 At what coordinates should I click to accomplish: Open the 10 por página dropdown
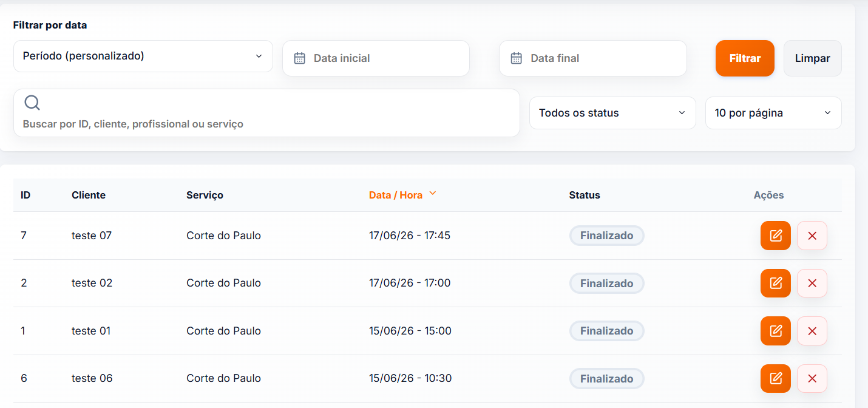tap(773, 113)
